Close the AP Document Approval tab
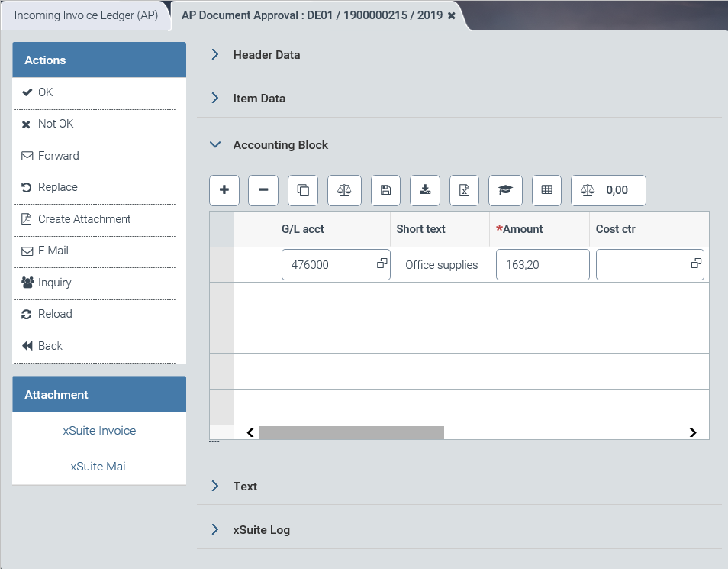 (x=452, y=15)
